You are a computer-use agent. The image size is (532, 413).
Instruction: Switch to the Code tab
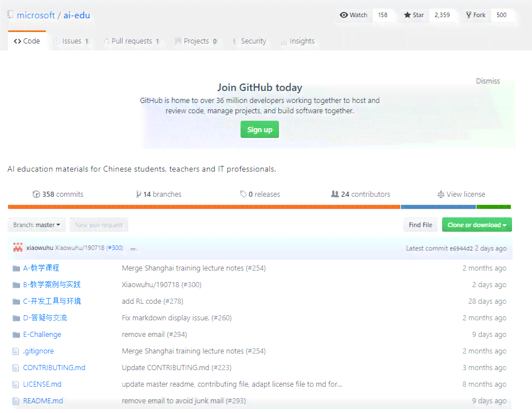pyautogui.click(x=27, y=41)
